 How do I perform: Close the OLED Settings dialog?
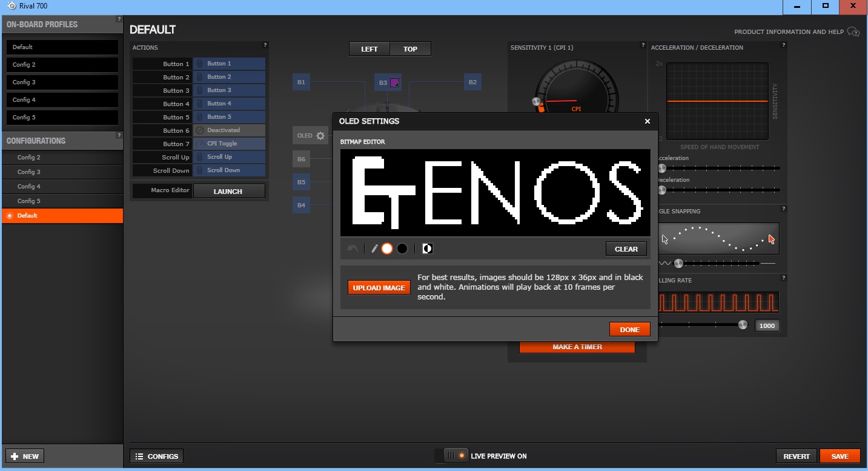coord(647,121)
